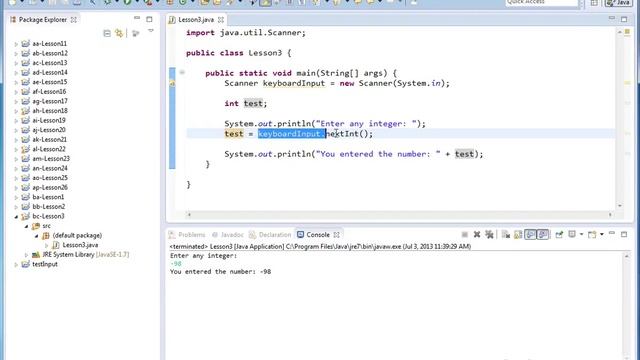Expand the ad-Lesson14 project
This screenshot has width=640, height=360.
click(x=16, y=73)
